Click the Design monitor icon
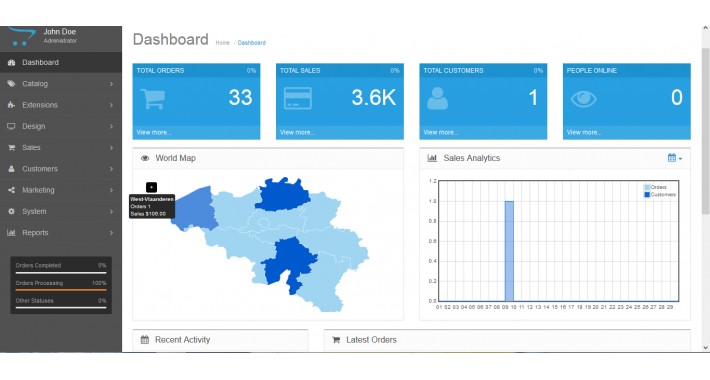710x380 pixels. [x=11, y=126]
